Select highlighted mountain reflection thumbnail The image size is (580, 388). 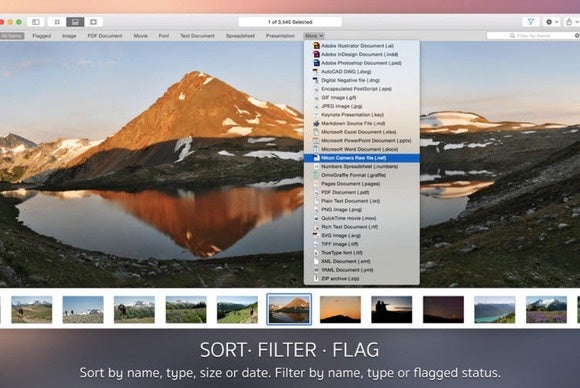point(289,310)
